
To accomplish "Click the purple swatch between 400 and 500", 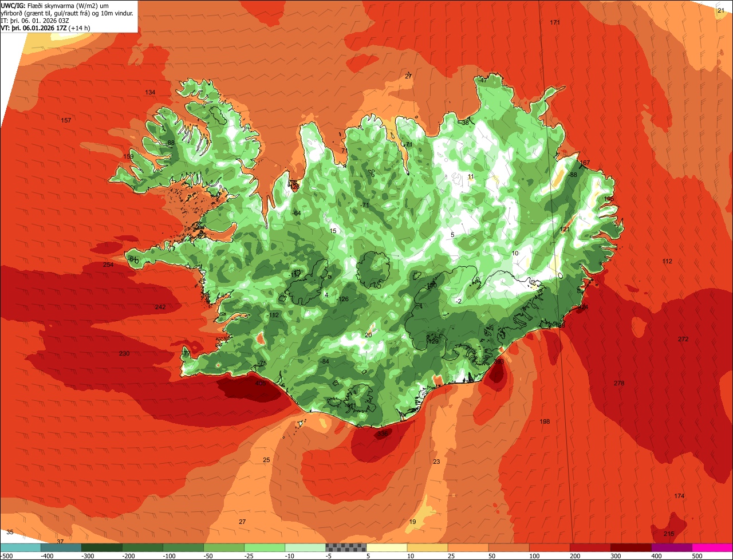I will click(x=672, y=547).
